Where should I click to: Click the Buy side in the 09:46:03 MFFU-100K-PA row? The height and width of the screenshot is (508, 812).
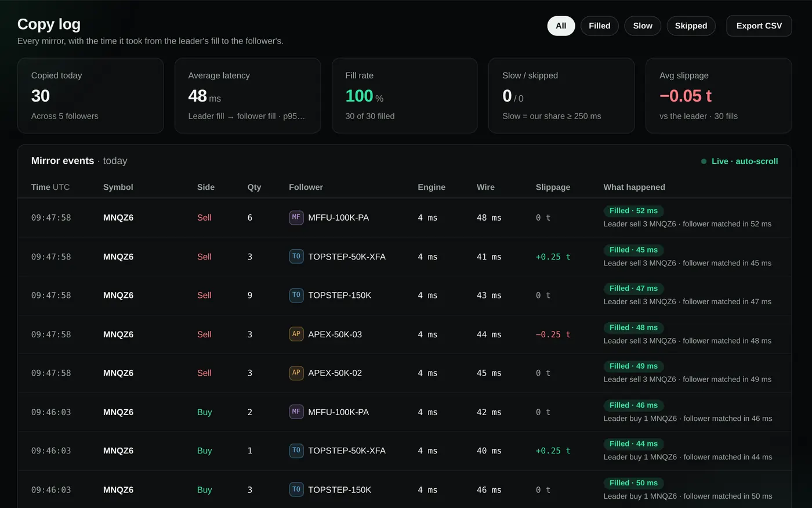coord(204,412)
